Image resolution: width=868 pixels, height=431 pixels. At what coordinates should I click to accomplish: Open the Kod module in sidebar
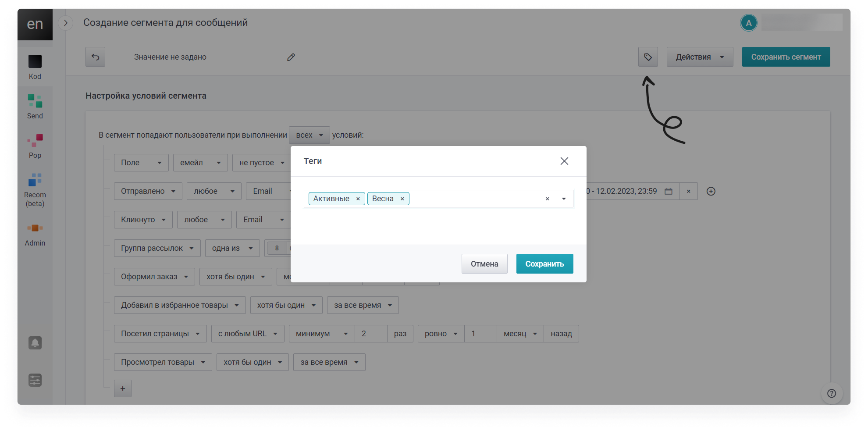pyautogui.click(x=35, y=67)
